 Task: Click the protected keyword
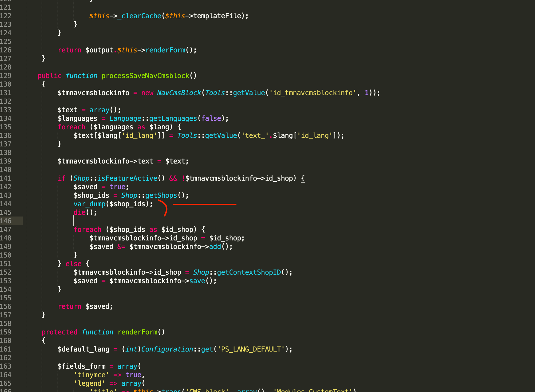[x=60, y=332]
